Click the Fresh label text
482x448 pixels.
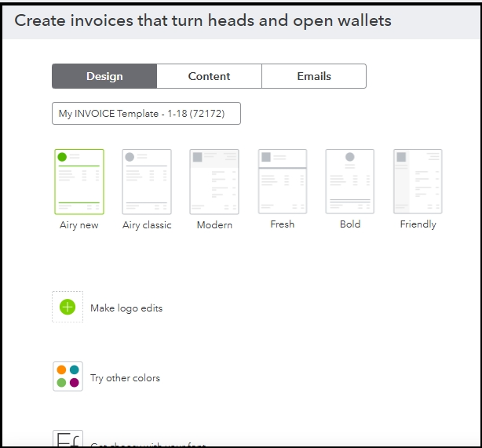283,224
